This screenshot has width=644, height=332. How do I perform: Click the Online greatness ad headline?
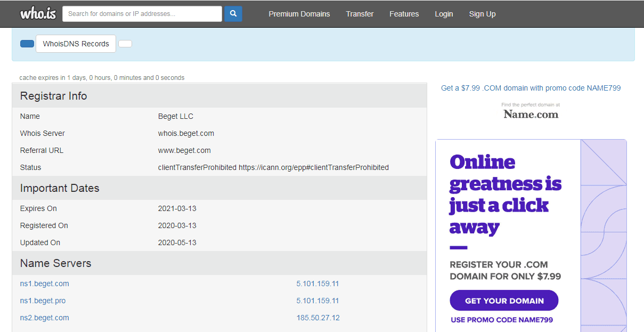pos(505,195)
